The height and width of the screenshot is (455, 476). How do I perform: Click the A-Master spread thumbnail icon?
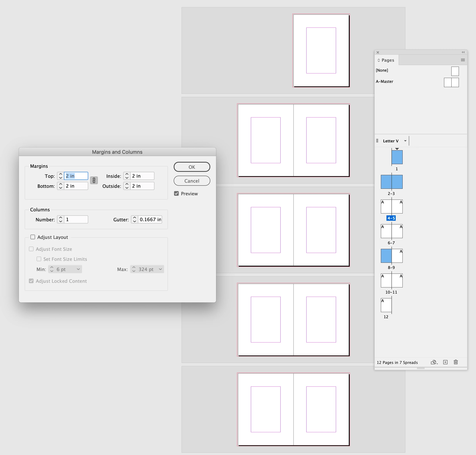pos(451,82)
